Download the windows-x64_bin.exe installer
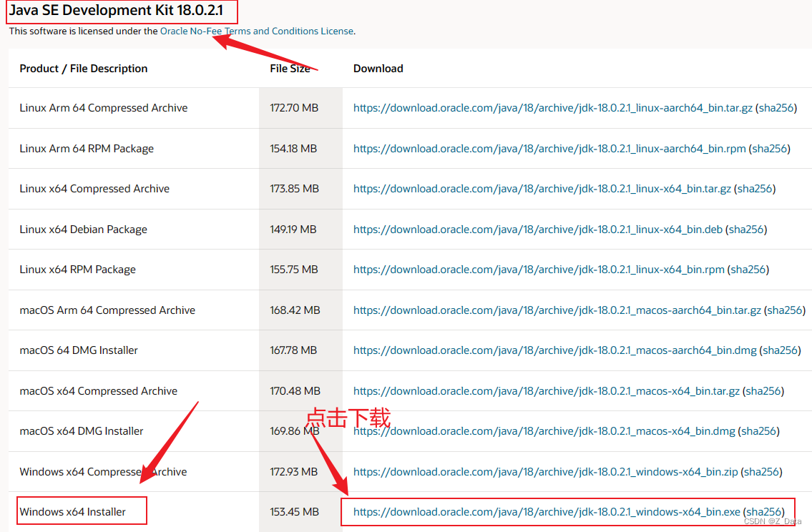 [547, 512]
